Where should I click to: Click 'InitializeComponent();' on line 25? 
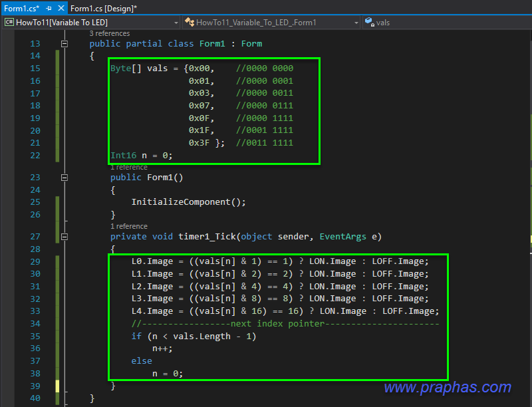(189, 202)
